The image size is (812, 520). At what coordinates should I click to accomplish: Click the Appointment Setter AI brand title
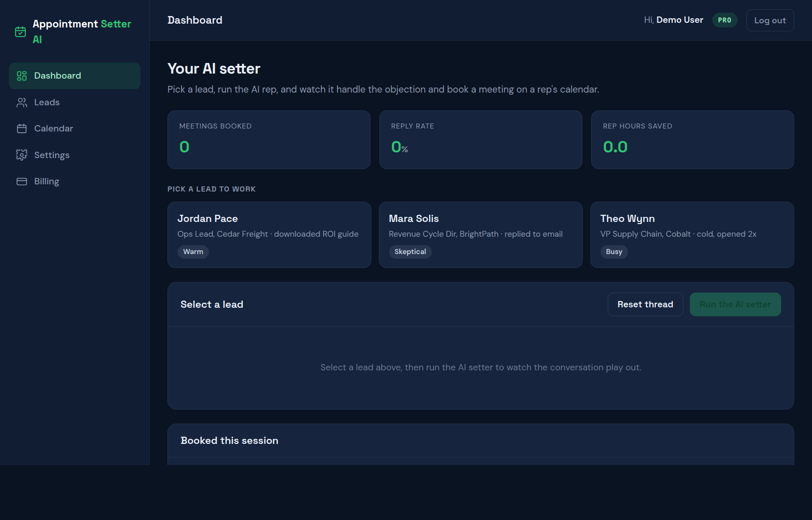(x=82, y=32)
